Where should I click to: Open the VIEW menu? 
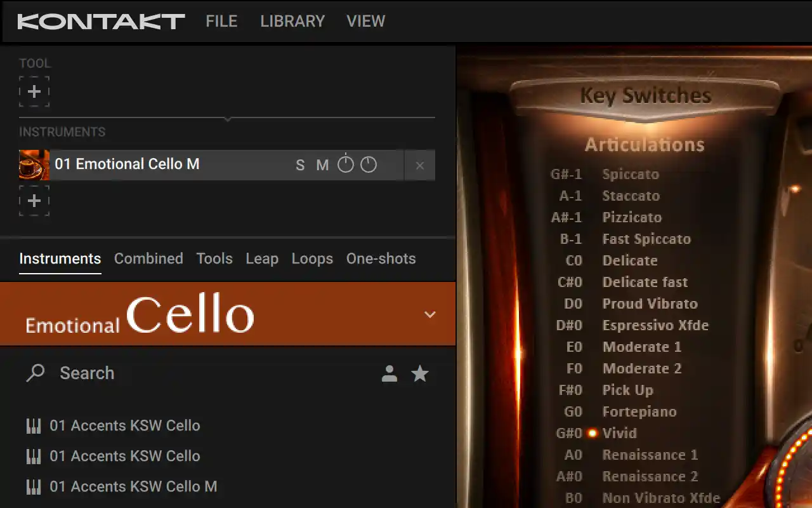click(366, 21)
